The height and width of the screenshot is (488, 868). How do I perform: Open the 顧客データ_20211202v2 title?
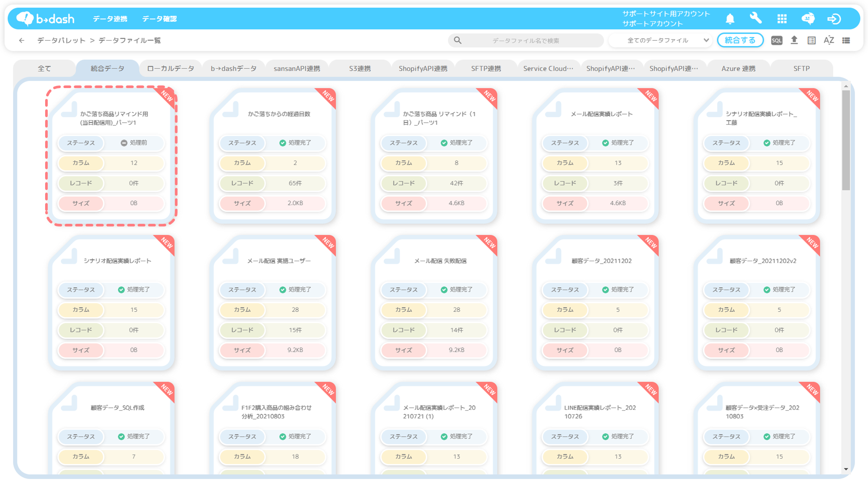click(x=763, y=261)
